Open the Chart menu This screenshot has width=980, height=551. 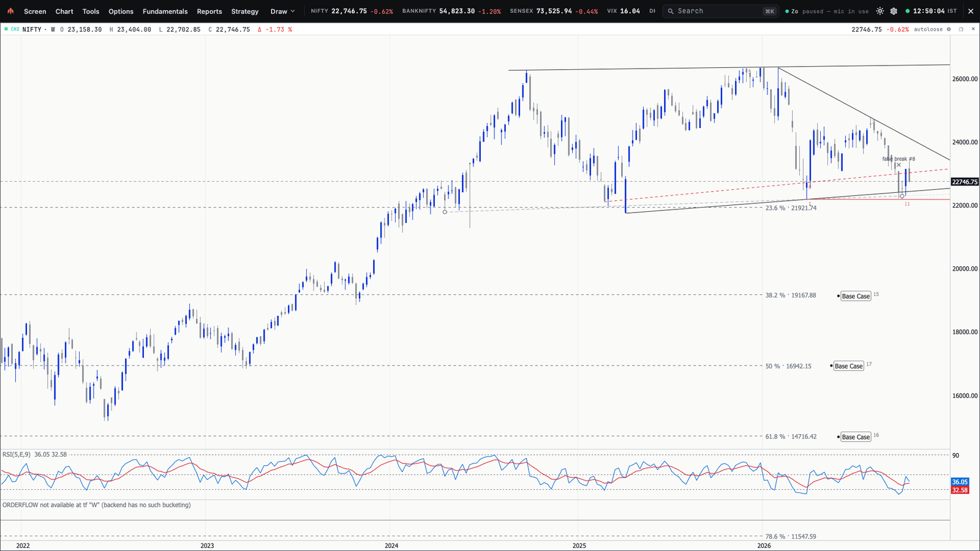[x=64, y=11]
